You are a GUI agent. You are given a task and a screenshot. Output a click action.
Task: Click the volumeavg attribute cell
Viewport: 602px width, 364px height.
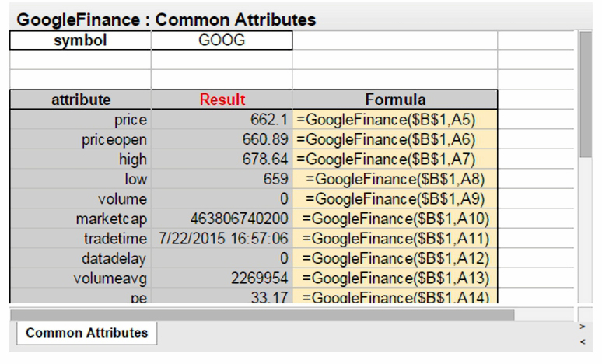click(x=80, y=278)
